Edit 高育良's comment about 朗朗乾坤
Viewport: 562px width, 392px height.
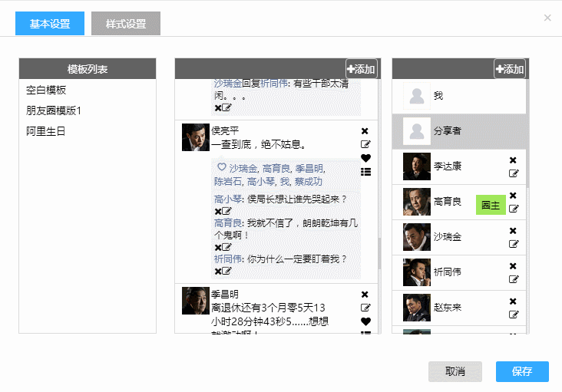pyautogui.click(x=226, y=247)
